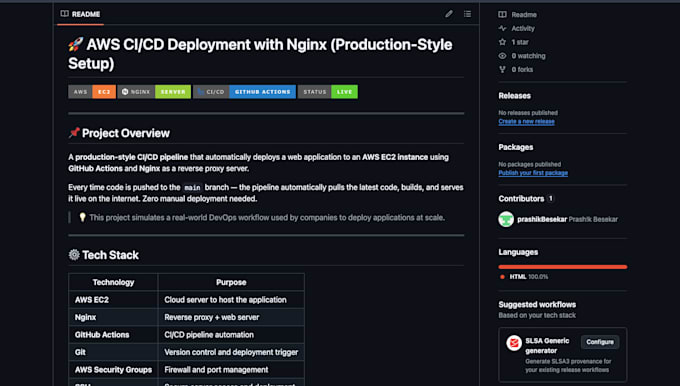The width and height of the screenshot is (680, 386).
Task: Click the Suggested workflows heading
Action: click(x=537, y=304)
